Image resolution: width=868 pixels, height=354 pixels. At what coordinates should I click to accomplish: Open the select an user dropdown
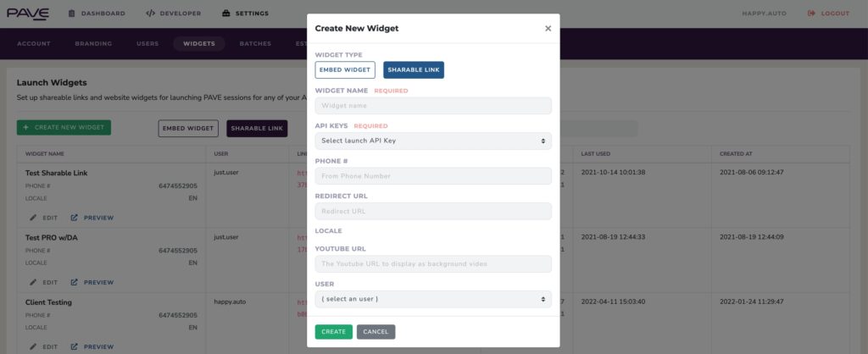(x=433, y=299)
